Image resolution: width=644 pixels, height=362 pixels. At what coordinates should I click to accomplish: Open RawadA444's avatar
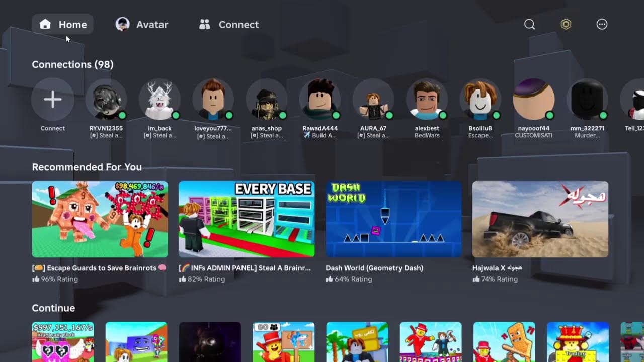pos(320,99)
